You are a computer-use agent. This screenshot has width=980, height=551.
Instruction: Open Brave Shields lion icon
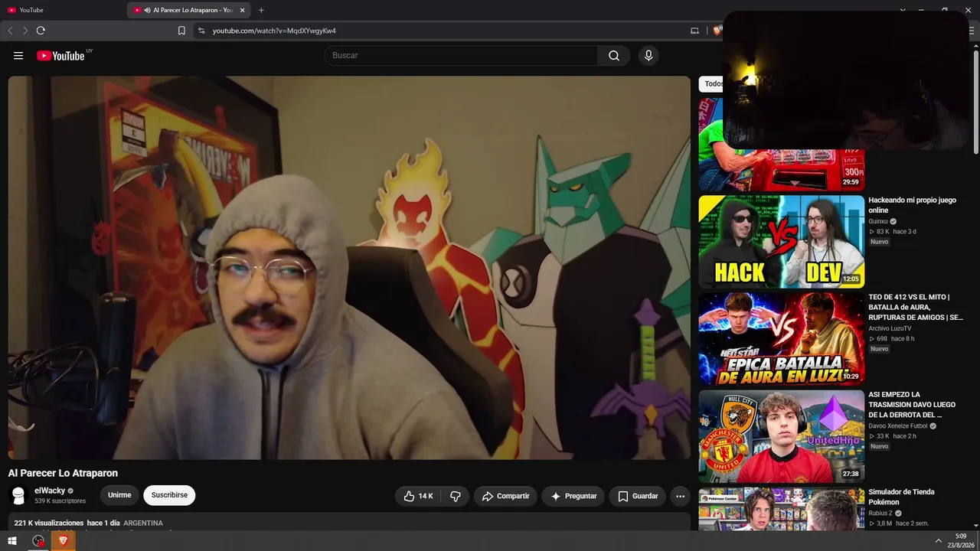(x=717, y=31)
